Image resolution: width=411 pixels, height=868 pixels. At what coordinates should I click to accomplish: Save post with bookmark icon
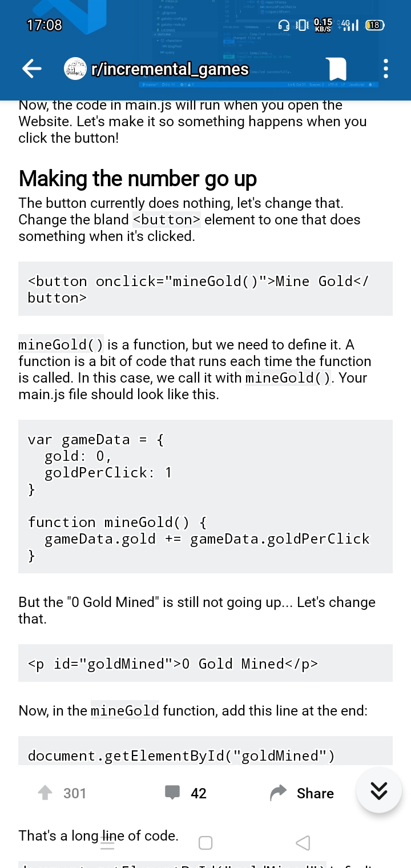tap(337, 69)
